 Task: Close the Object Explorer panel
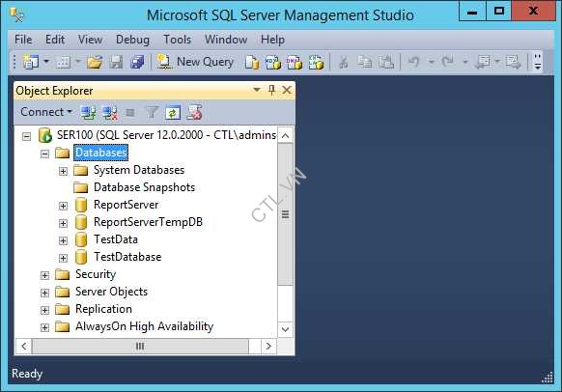click(x=287, y=90)
